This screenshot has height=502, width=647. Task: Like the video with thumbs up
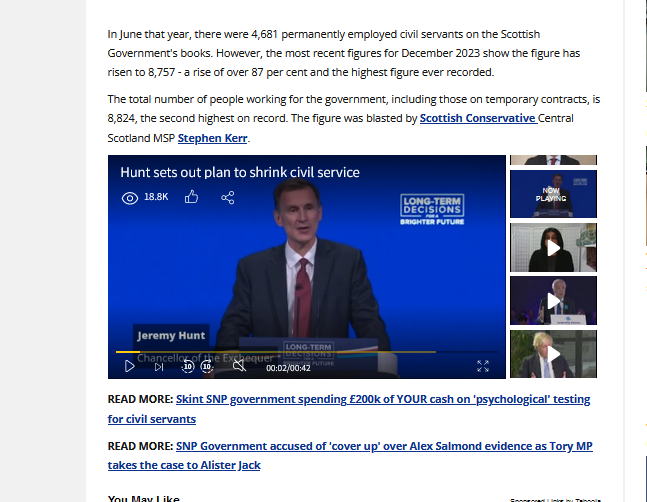click(191, 197)
